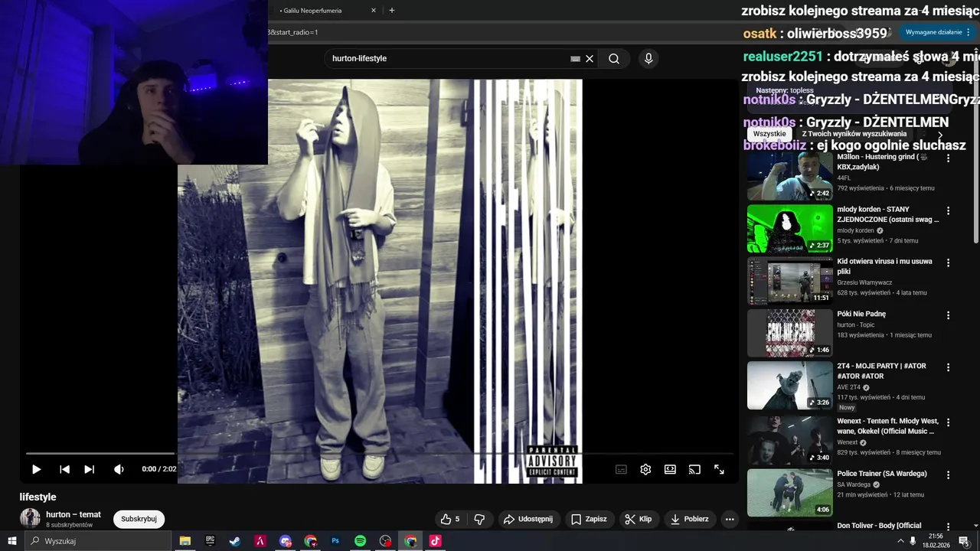Open taskbar clock and date
The height and width of the screenshot is (551, 980).
[x=936, y=541]
